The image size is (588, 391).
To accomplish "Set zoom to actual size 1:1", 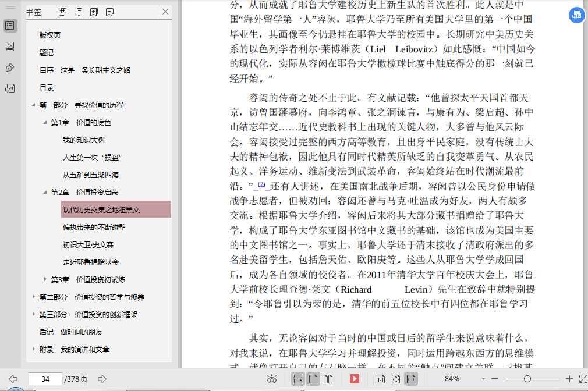I will coord(381,379).
